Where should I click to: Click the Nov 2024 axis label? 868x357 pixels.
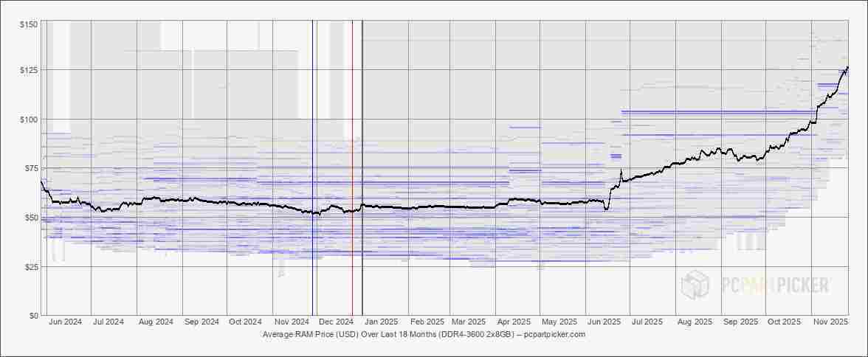point(292,322)
